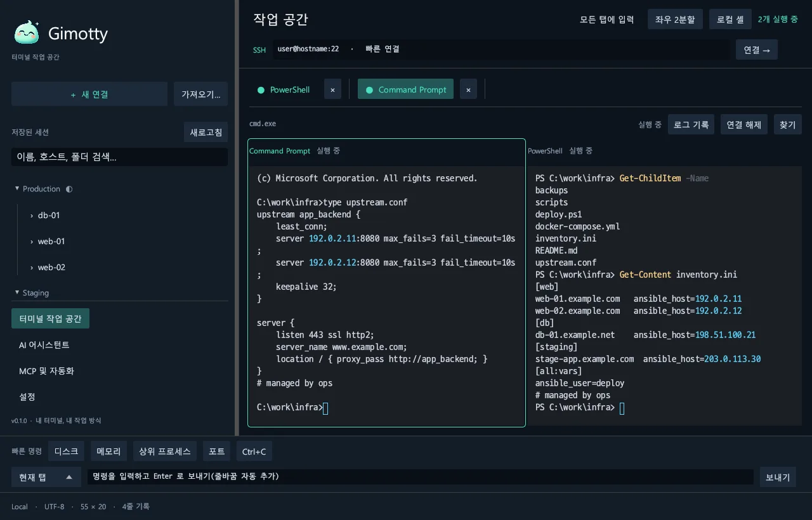Click the 로컬 셸 button
Image resolution: width=812 pixels, height=520 pixels.
(x=730, y=19)
